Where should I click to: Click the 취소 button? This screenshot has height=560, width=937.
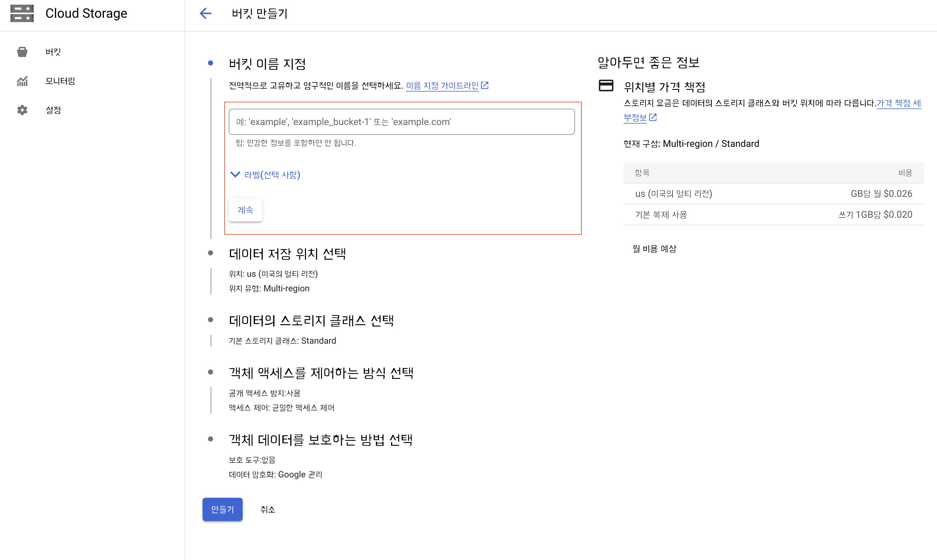[x=267, y=509]
